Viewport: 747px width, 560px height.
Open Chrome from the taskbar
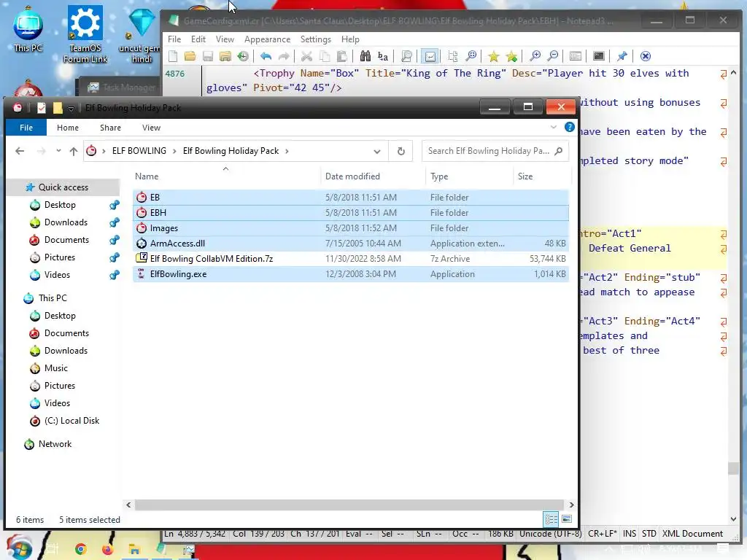(80, 549)
